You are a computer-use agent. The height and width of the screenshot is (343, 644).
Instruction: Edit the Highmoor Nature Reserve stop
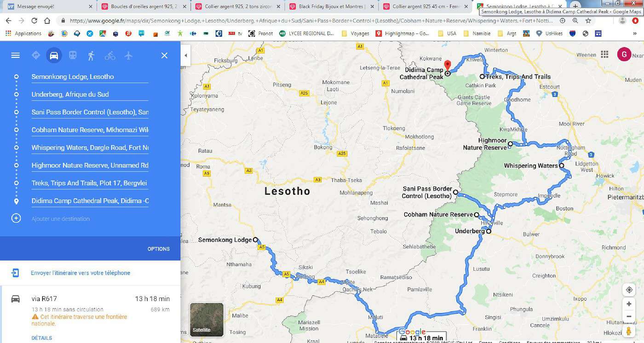pos(90,165)
